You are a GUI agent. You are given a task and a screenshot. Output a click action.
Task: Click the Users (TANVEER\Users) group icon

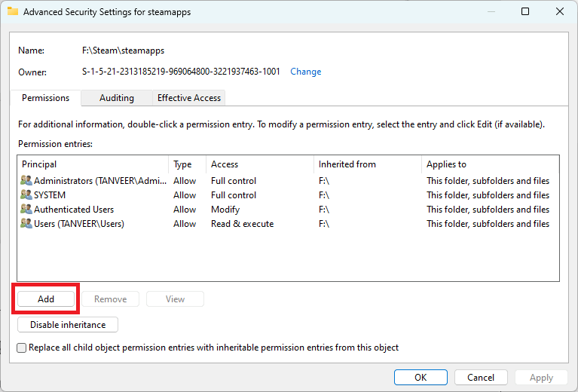coord(26,223)
